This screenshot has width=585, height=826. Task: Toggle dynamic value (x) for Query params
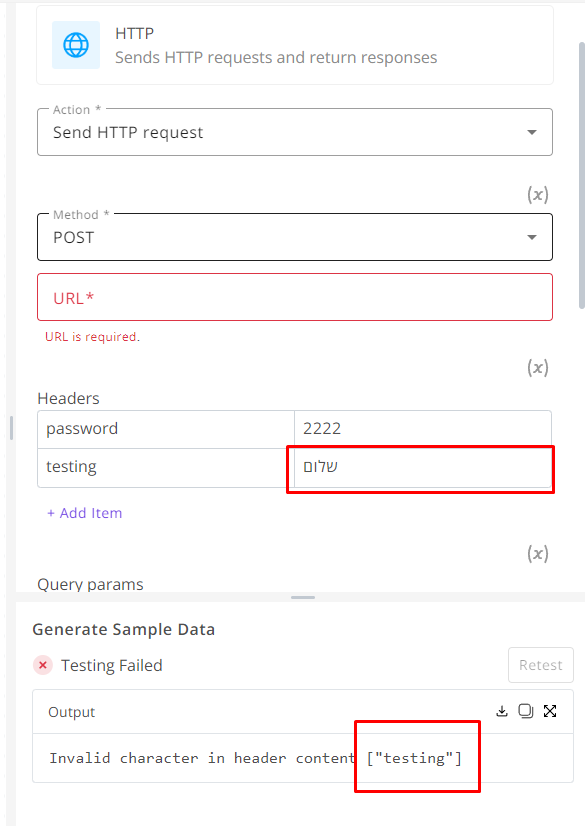(538, 554)
